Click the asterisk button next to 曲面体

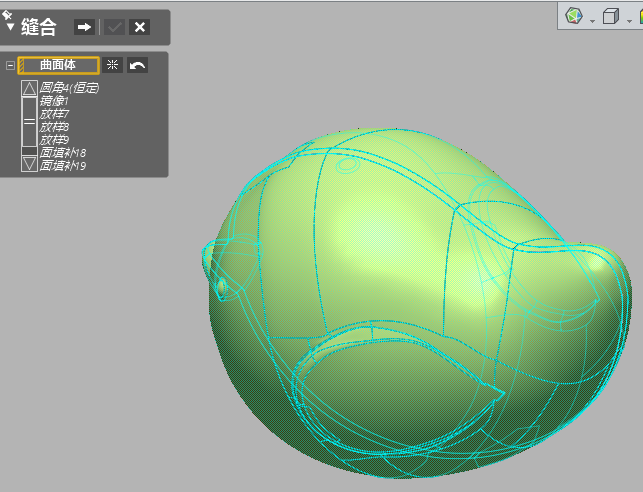pyautogui.click(x=112, y=65)
